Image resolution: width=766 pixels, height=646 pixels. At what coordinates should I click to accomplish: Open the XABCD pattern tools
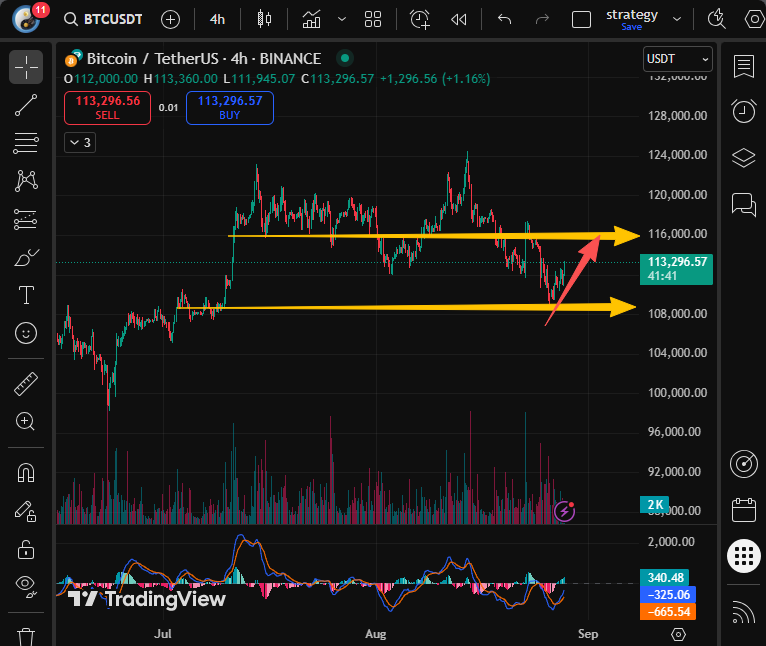pyautogui.click(x=26, y=181)
